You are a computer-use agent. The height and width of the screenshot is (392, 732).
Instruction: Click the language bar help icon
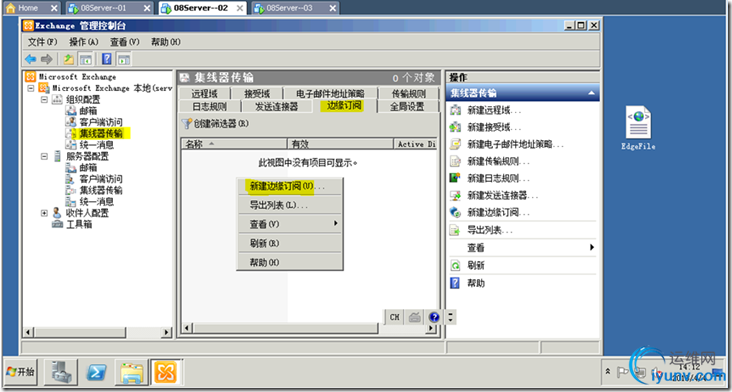[434, 317]
